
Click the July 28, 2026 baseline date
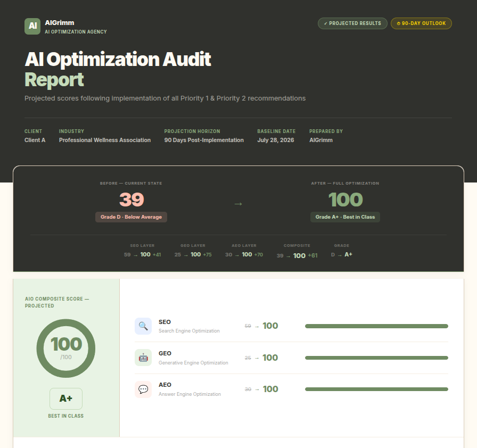tap(276, 140)
